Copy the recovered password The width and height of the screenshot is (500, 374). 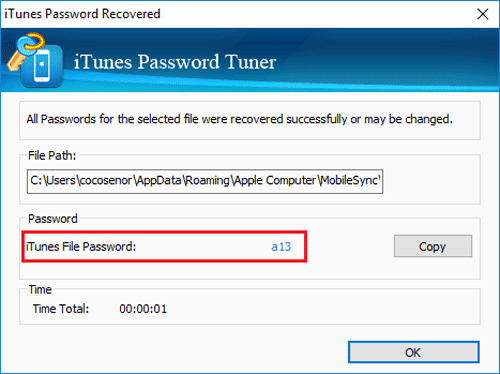[x=433, y=246]
